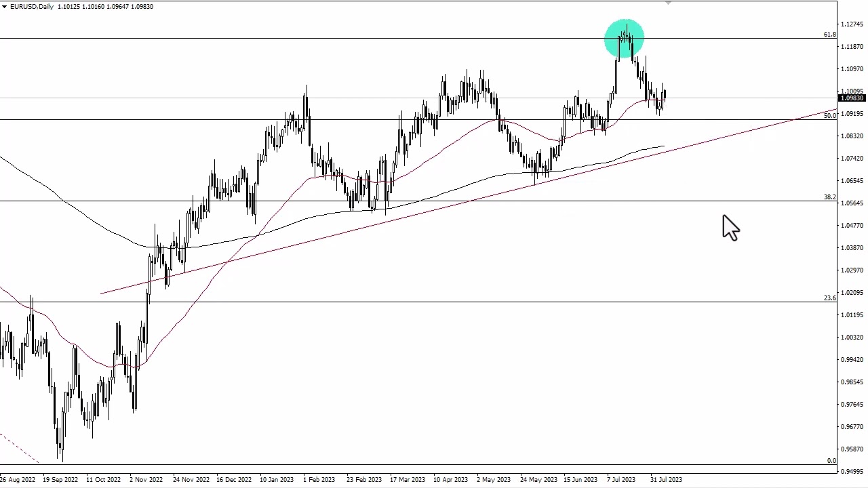Screen dimensions: 868x488
Task: Click the 1.03870 price axis label
Action: coord(852,248)
